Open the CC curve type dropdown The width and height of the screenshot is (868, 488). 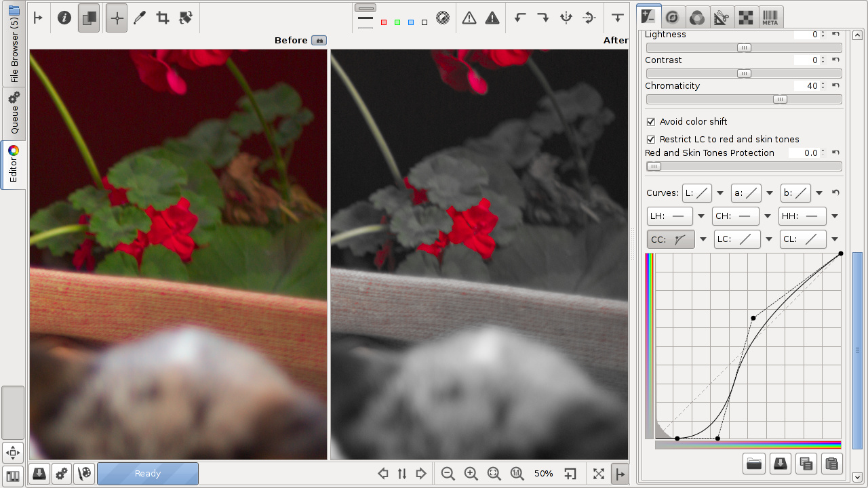point(703,239)
